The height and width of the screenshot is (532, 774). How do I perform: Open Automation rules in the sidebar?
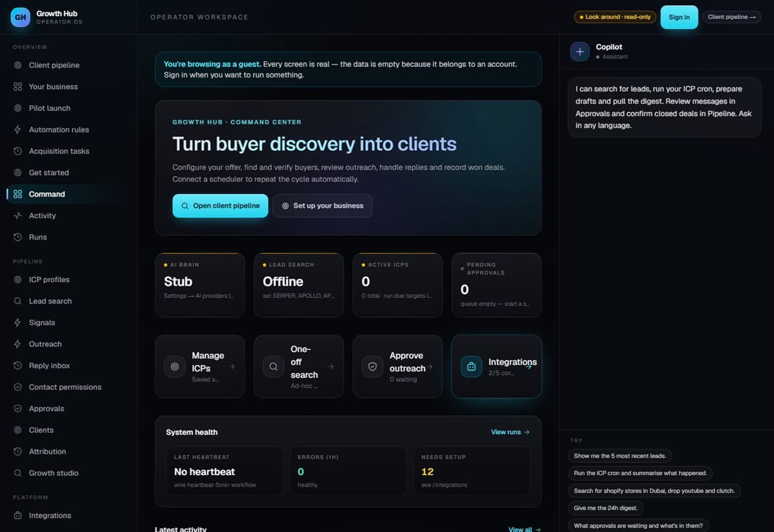68,130
